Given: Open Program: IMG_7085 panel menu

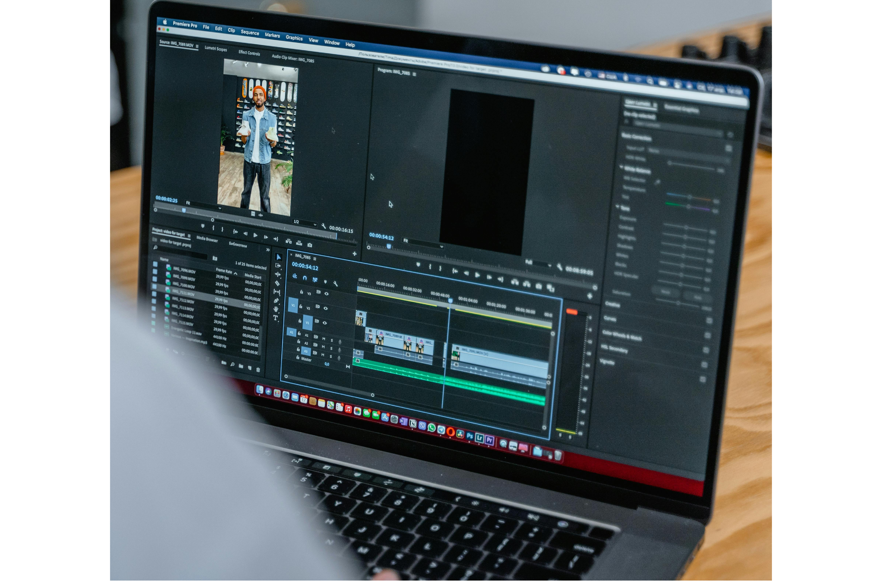Looking at the screenshot, I should [415, 74].
